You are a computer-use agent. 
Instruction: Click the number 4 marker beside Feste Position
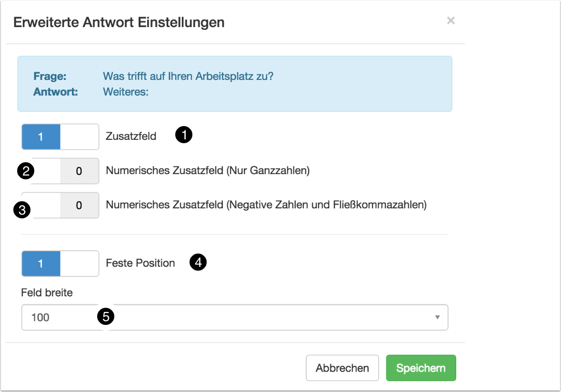coord(198,262)
